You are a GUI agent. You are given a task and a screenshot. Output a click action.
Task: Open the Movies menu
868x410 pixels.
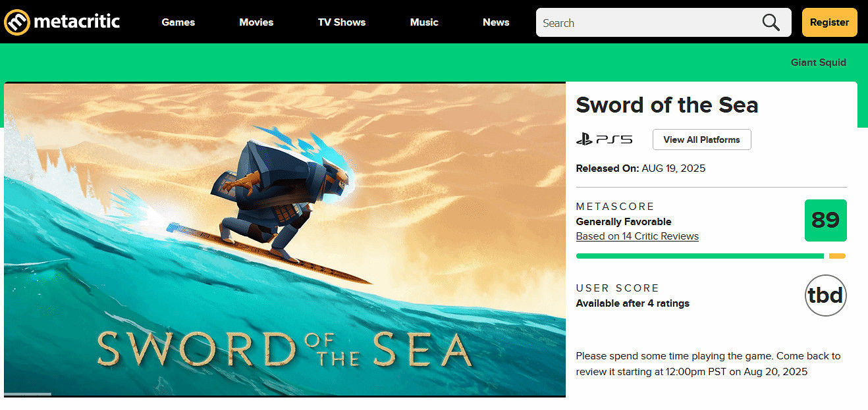256,22
